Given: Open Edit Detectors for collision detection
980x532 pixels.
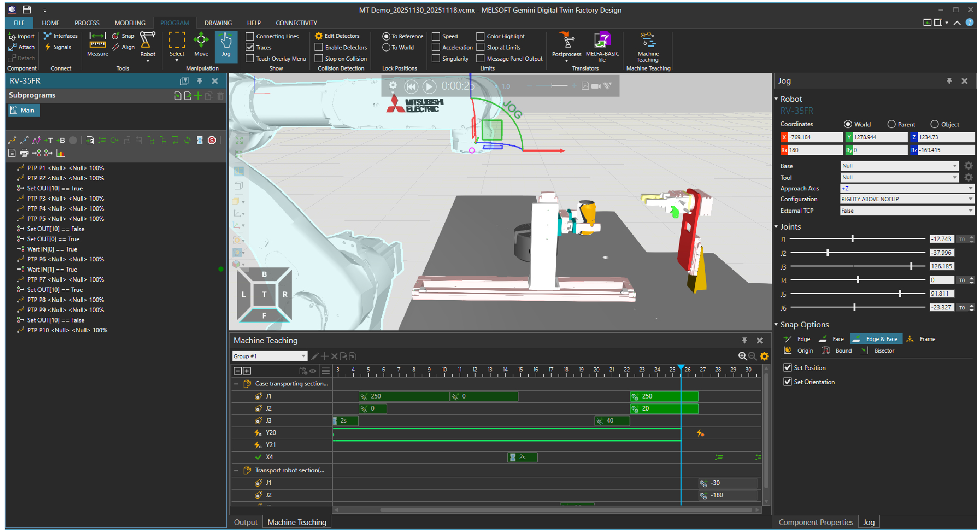Looking at the screenshot, I should pos(337,36).
